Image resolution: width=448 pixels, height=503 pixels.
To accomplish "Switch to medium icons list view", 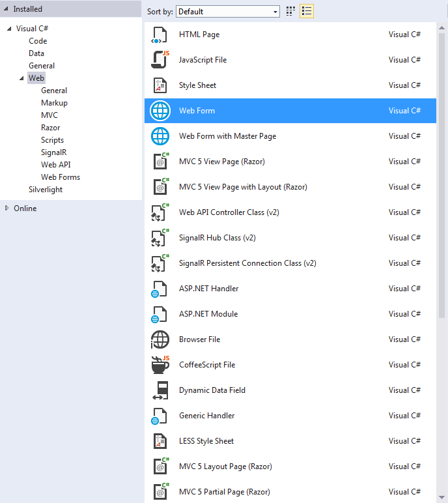I will point(307,11).
